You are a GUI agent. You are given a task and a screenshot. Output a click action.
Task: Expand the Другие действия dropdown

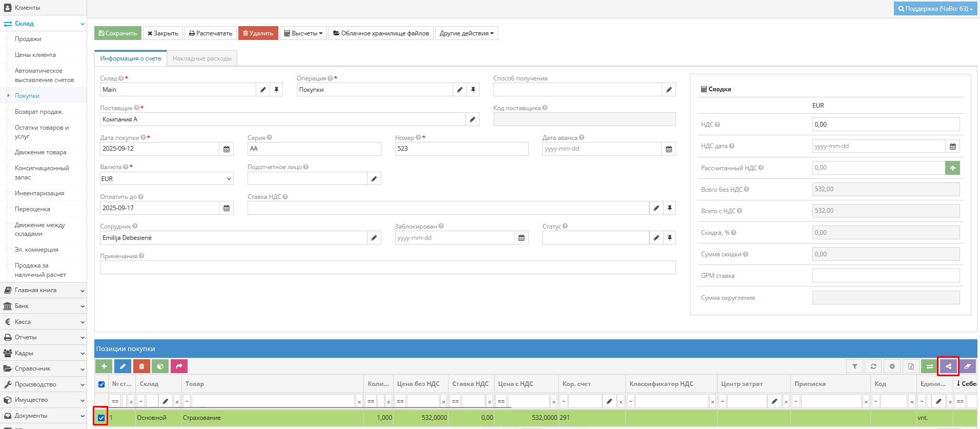(466, 33)
